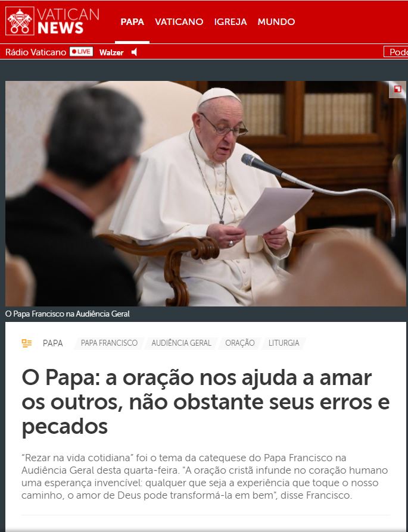Image resolution: width=408 pixels, height=532 pixels.
Task: Click the red LIVE radio badge
Action: click(x=81, y=52)
